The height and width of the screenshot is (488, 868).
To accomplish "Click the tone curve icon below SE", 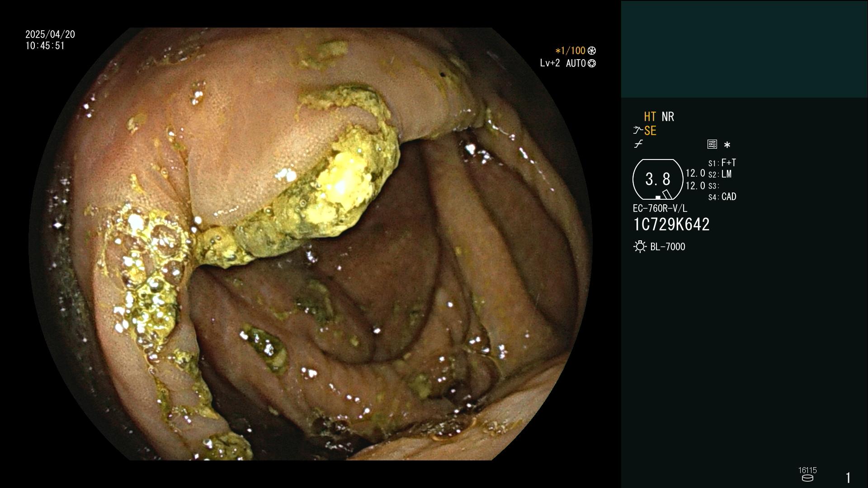I will click(638, 144).
